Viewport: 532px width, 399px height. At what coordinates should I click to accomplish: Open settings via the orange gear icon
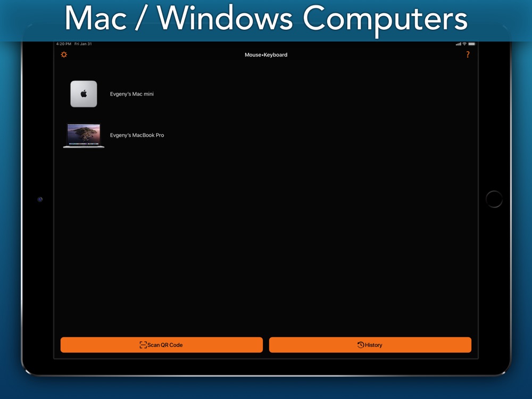point(64,55)
